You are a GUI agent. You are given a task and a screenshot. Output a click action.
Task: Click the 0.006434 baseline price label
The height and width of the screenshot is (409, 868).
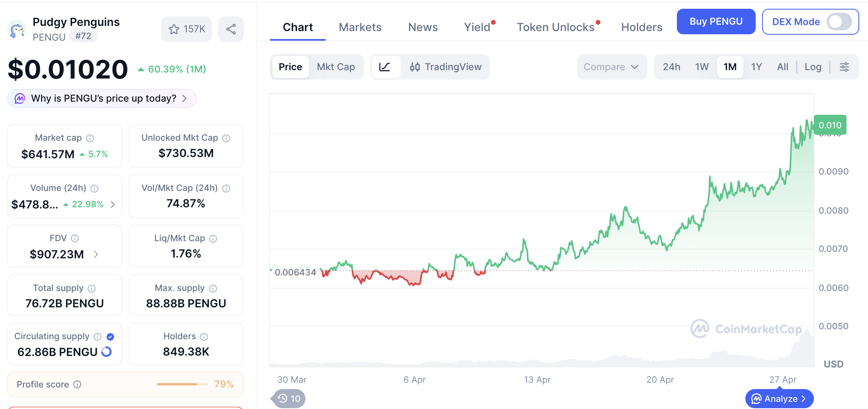coord(295,272)
